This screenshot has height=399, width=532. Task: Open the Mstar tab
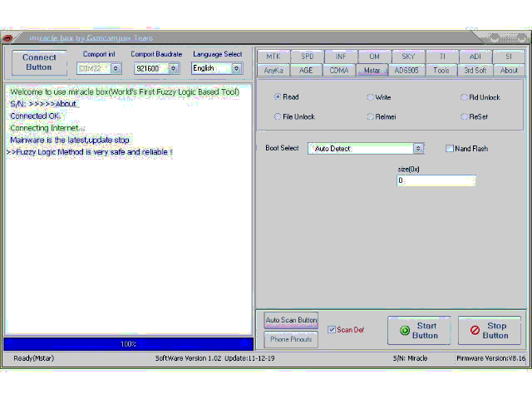click(x=372, y=70)
